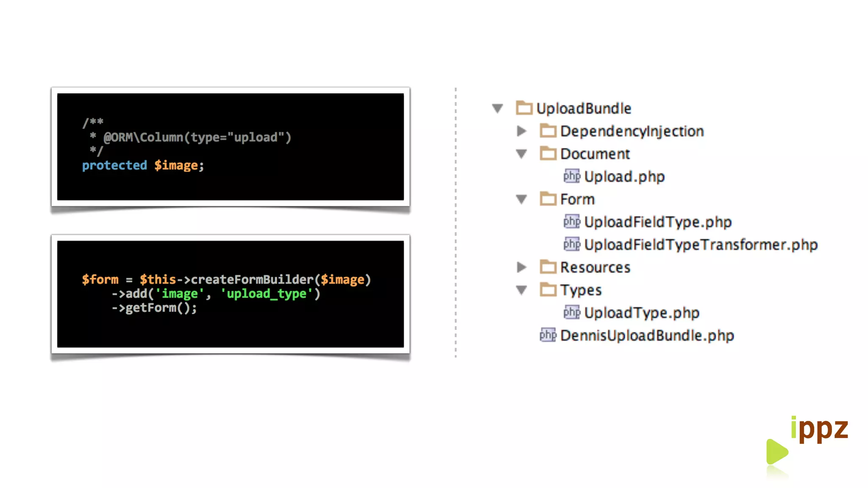Click the Resources folder icon

click(548, 267)
